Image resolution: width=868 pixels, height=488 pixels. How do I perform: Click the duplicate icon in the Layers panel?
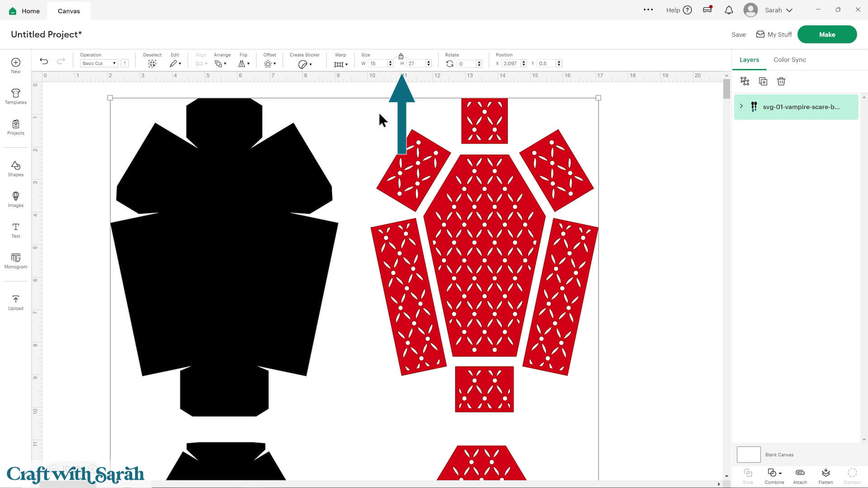763,81
